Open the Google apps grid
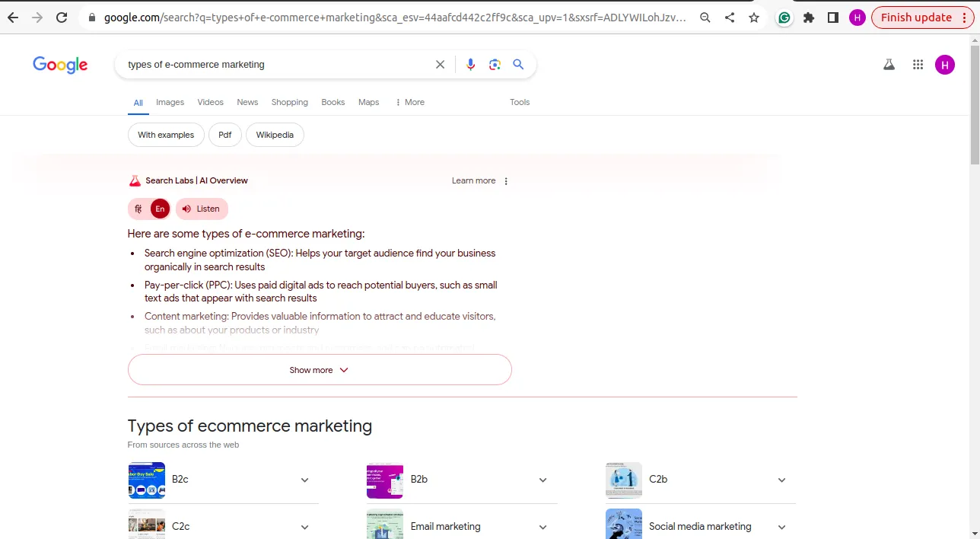 918,65
